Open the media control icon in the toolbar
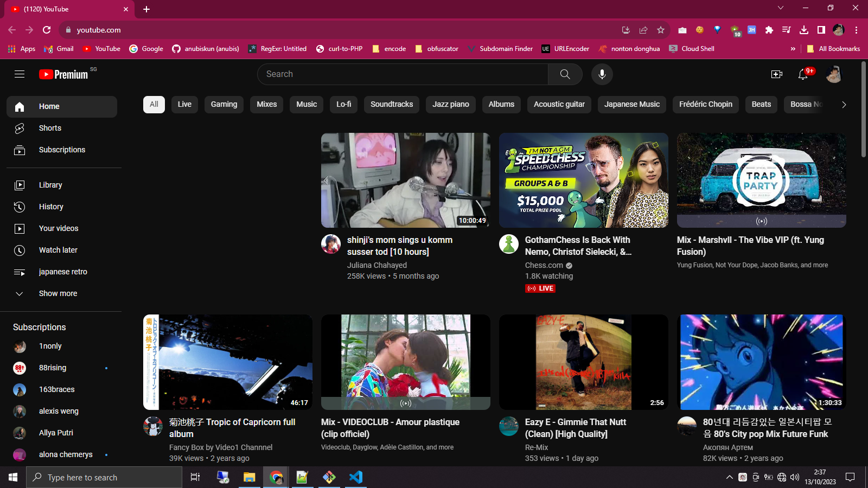 coord(786,30)
